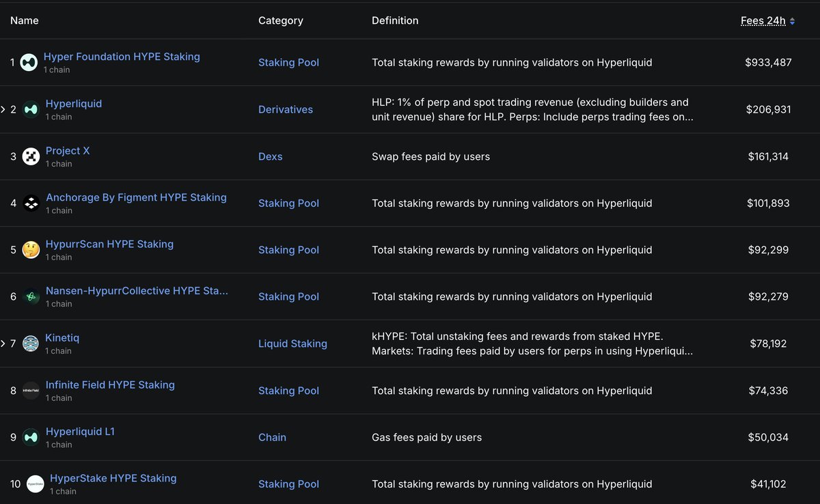Click the $41,102 fees value
Screen dimensions: 820x504
pos(768,484)
